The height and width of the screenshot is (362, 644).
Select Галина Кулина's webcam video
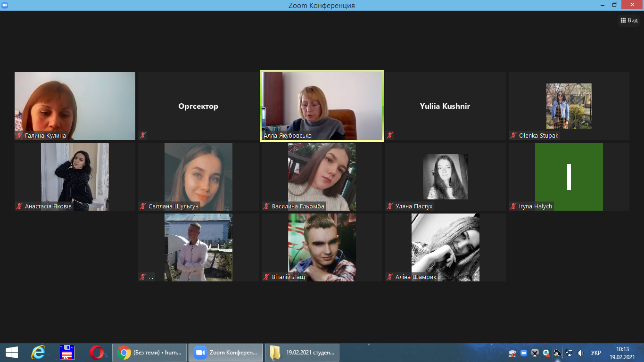tap(75, 106)
